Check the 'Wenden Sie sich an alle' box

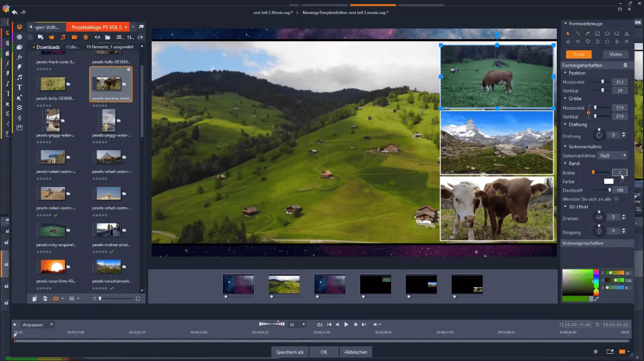point(616,199)
